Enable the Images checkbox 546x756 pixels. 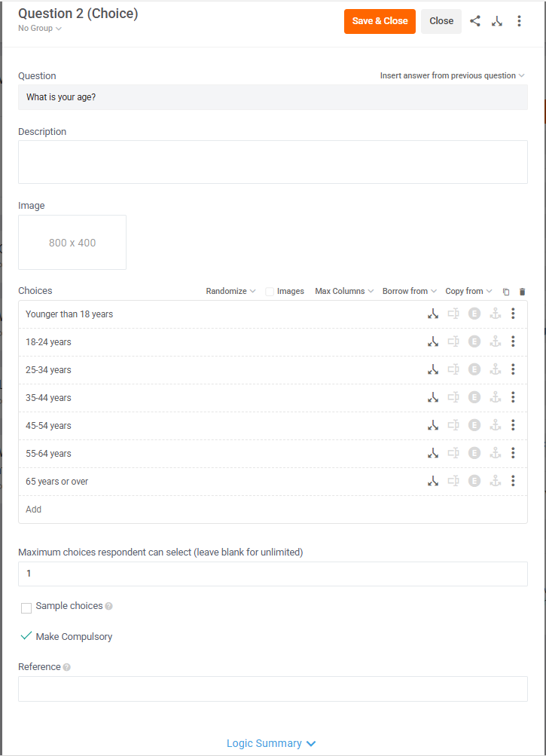pos(270,292)
